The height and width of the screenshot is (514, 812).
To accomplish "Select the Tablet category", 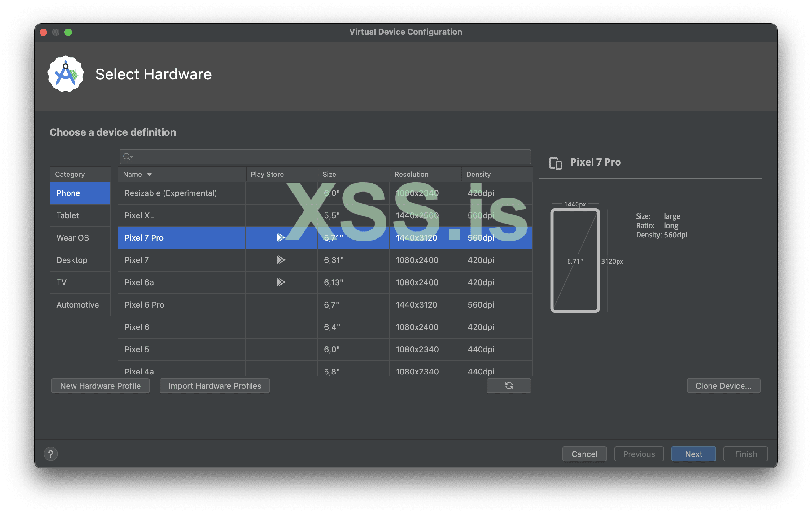I will tap(68, 215).
